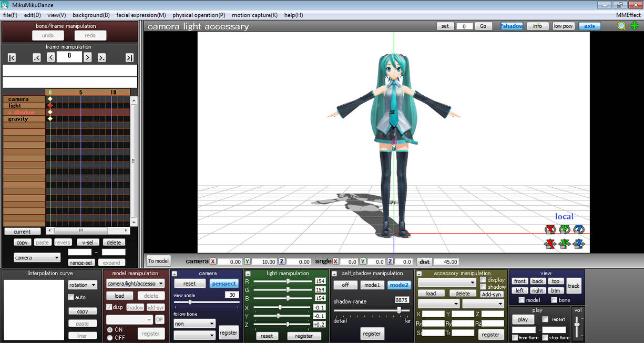Image resolution: width=644 pixels, height=343 pixels.
Task: Open the motion capture(K) menu
Action: click(x=254, y=15)
